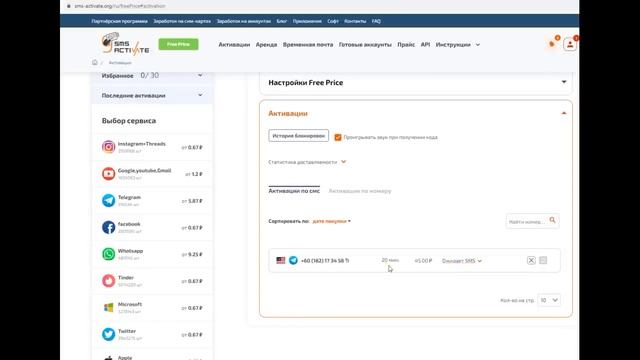Click the История блокировок button

click(298, 136)
